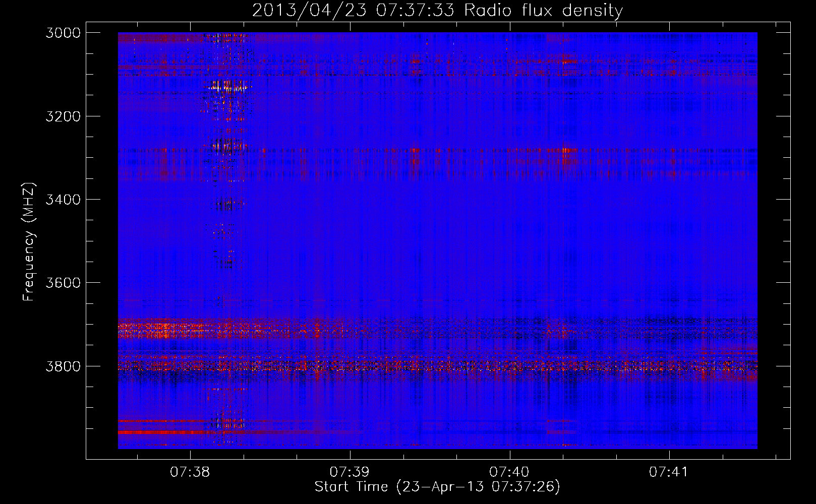Click the 07:39 time tick label
This screenshot has width=816, height=504.
click(x=349, y=472)
